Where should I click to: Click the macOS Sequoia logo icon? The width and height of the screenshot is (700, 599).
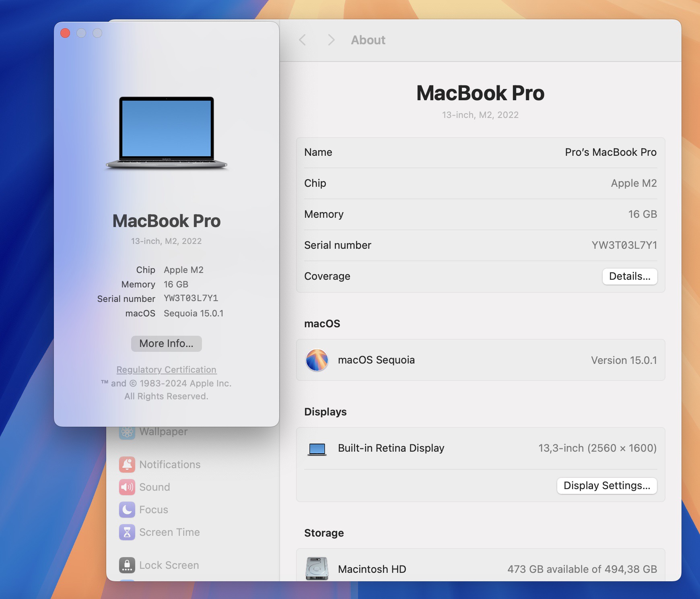tap(317, 360)
